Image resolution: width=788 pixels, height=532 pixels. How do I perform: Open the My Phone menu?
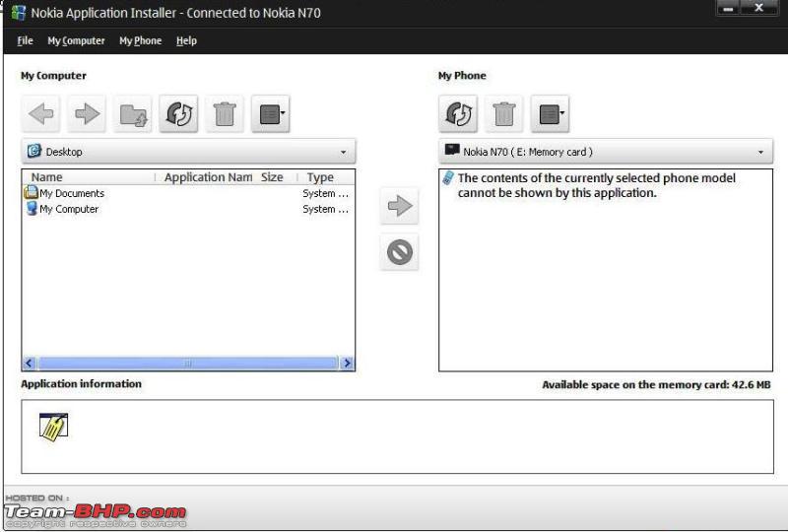tap(140, 40)
